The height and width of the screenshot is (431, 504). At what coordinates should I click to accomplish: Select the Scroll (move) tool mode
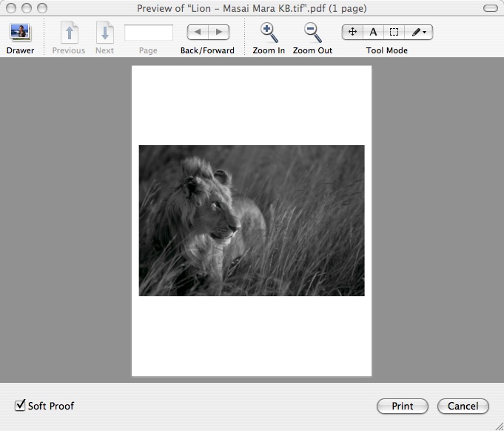(352, 33)
